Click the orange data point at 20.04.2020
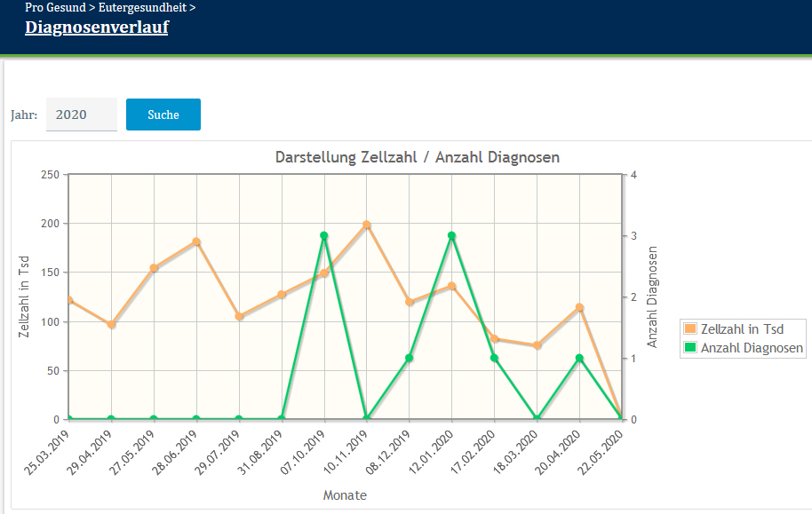 (579, 308)
